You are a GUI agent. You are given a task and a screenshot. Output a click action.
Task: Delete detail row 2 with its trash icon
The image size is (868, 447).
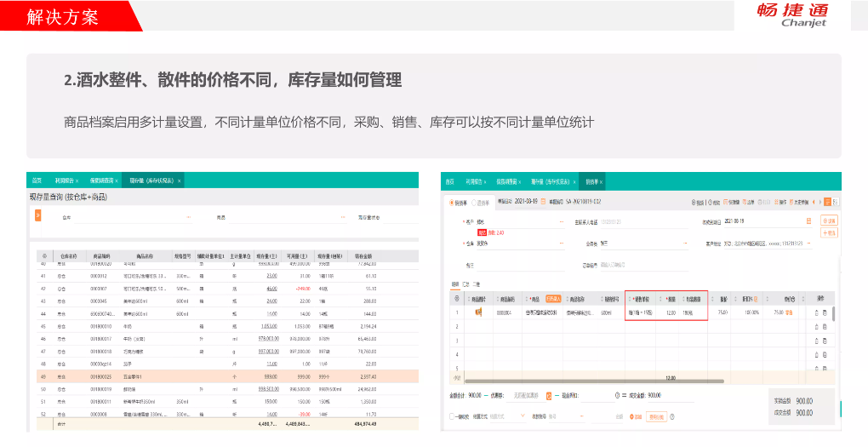tap(816, 327)
